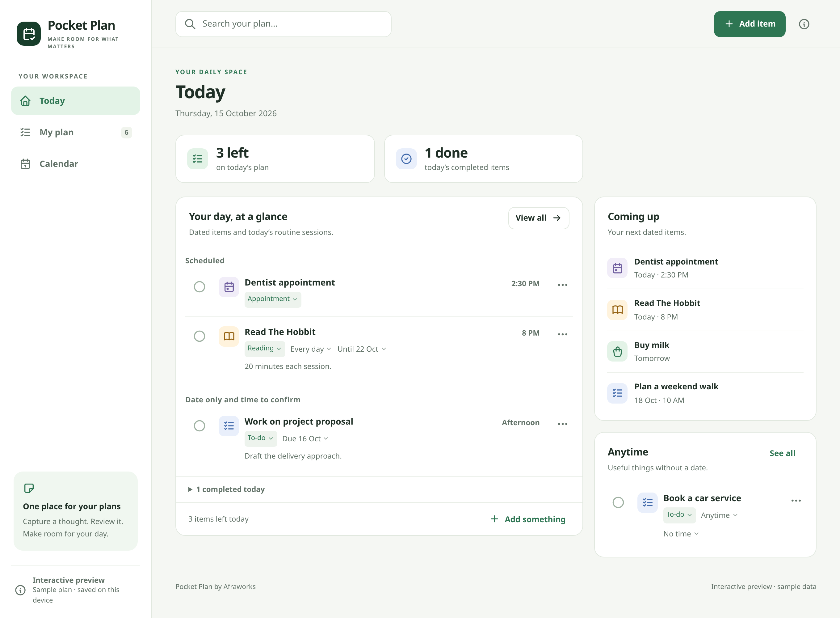Open the more options for Book a car service

796,501
